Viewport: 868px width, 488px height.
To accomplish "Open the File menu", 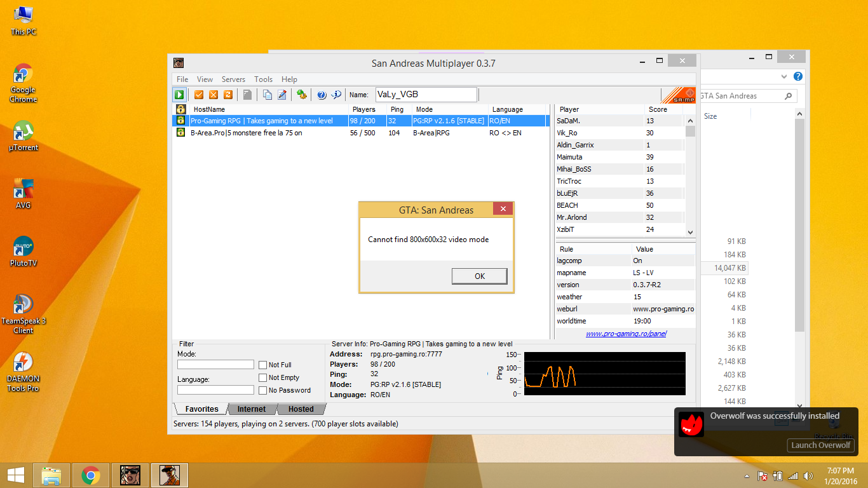I will click(x=182, y=79).
